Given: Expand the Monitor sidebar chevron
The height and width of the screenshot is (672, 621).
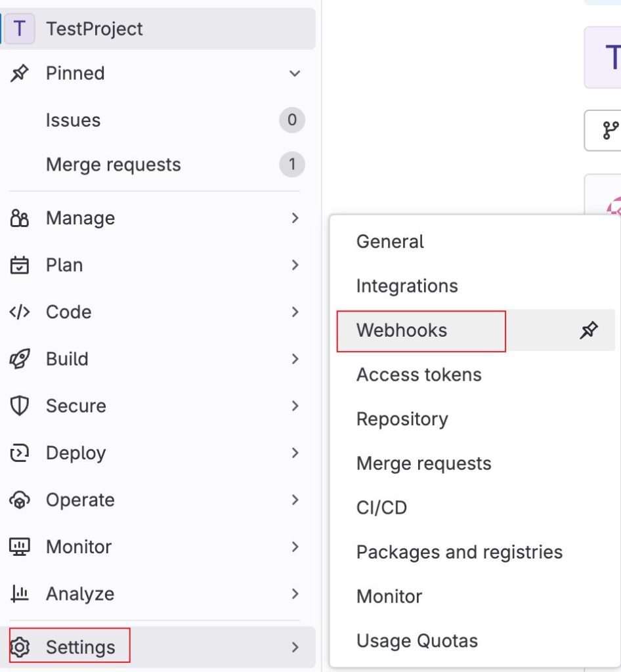Looking at the screenshot, I should coord(295,547).
